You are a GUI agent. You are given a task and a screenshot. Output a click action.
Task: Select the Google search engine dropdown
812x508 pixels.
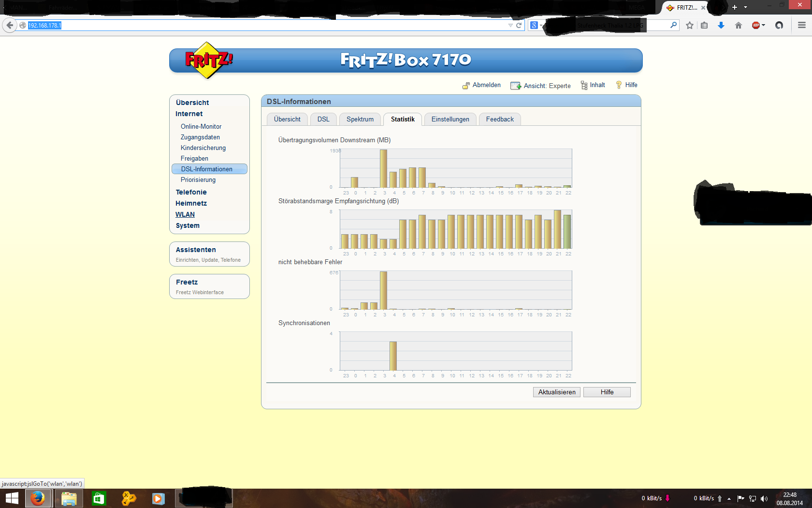tap(536, 25)
